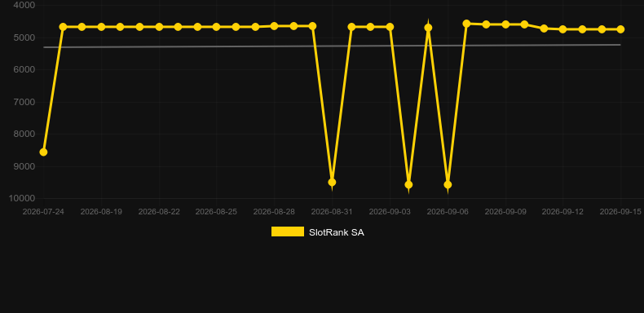Click the x-axis label 2026-08-19
644x313 pixels.
point(101,212)
